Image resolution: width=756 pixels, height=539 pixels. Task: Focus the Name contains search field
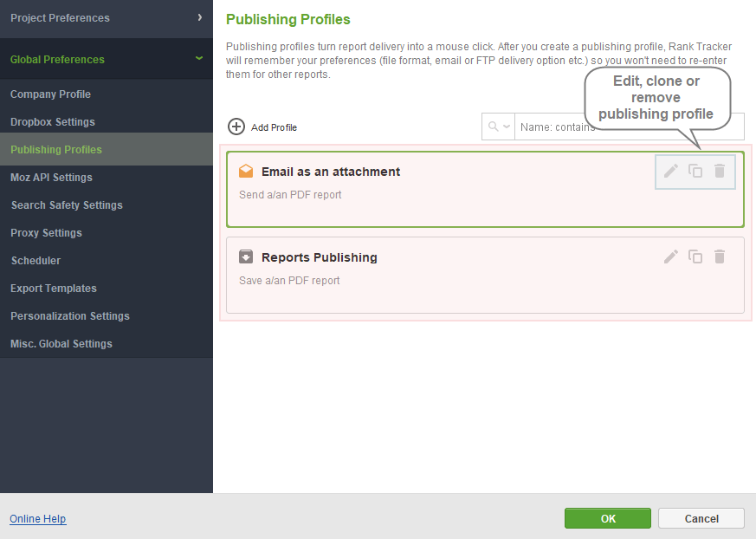click(630, 127)
